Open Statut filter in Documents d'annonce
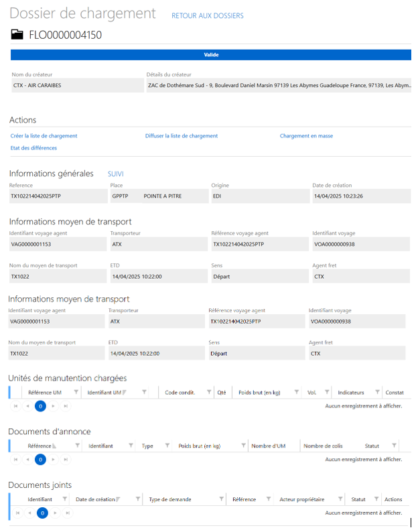The image size is (420, 530). [394, 446]
